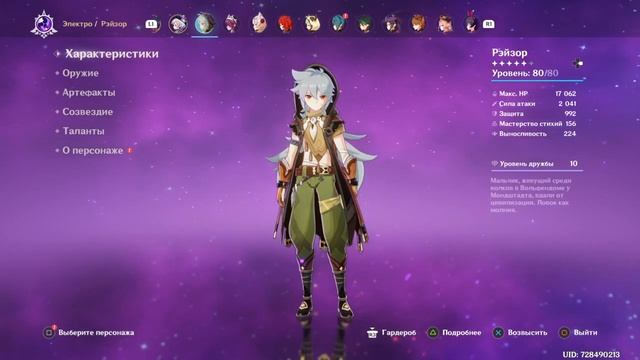
Task: Select the highlighted Razor portrait in the character bar
Action: (x=204, y=23)
